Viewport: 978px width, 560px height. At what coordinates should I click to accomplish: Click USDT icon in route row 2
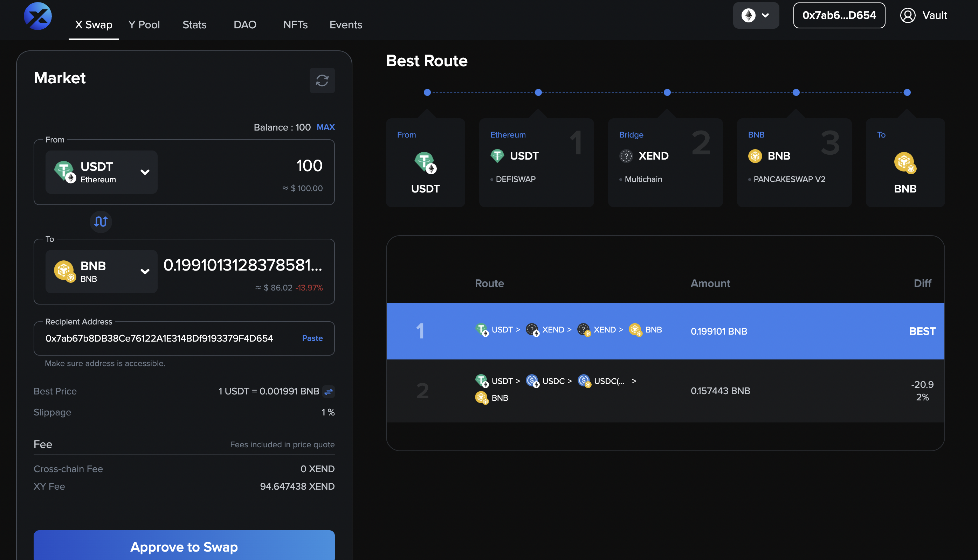482,381
